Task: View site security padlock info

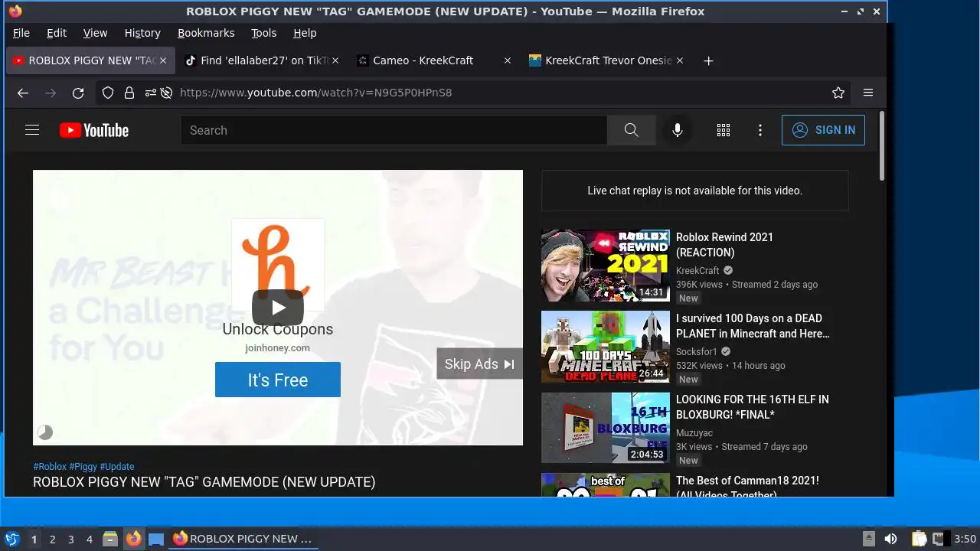Action: click(x=129, y=93)
